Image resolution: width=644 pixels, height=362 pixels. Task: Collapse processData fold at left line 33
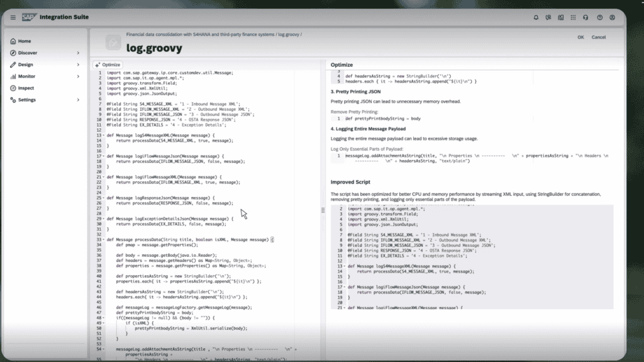coord(104,239)
